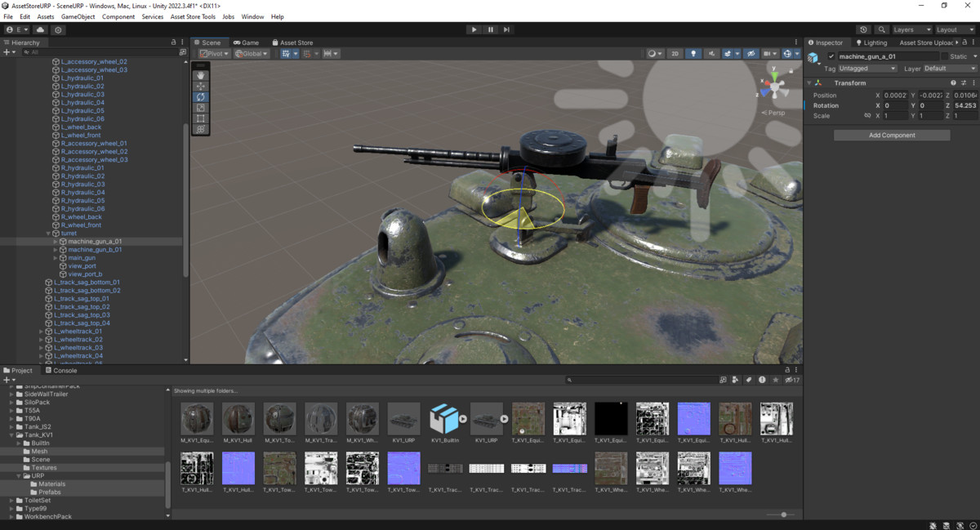Toggle the 2D view mode

[675, 54]
